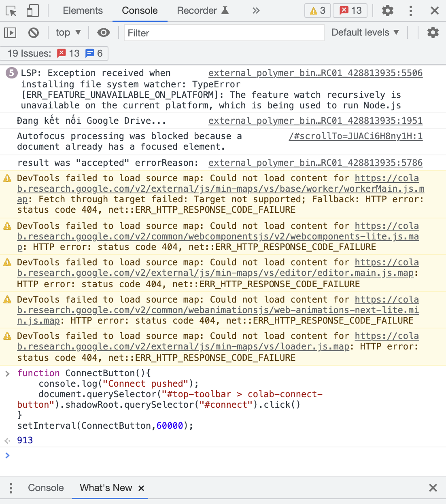Open the console settings gear
The image size is (446, 504).
pyautogui.click(x=433, y=32)
